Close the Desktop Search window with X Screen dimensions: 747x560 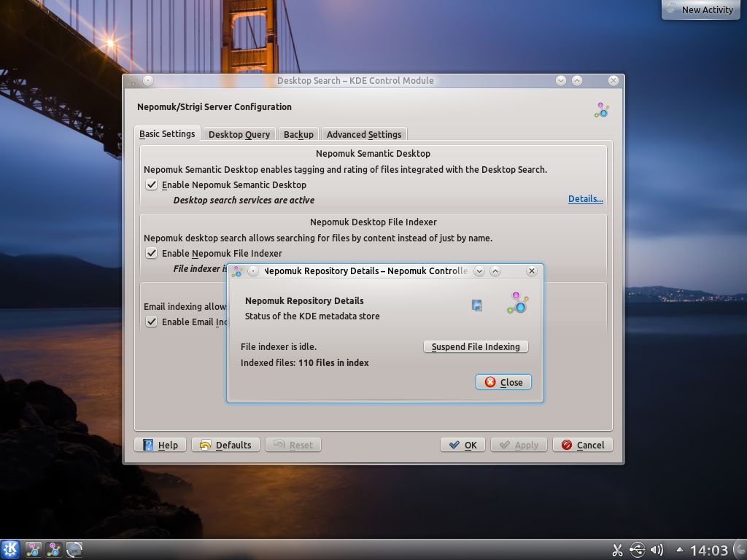614,81
